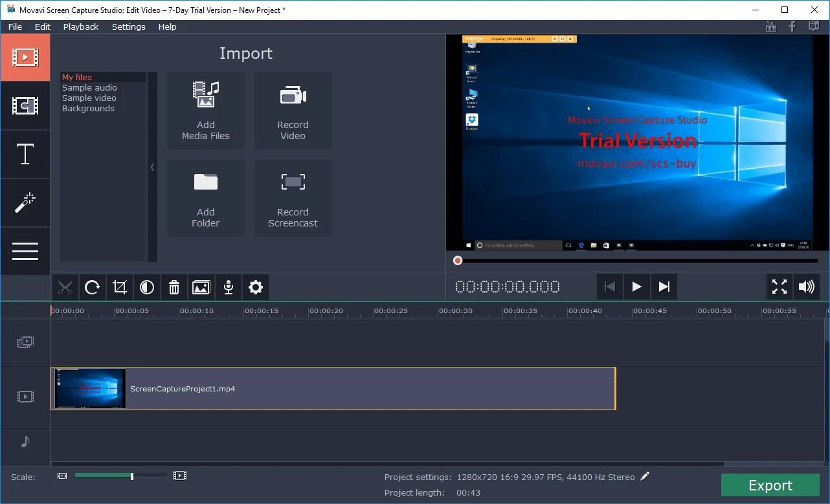Rotate the selected clip

coord(93,287)
